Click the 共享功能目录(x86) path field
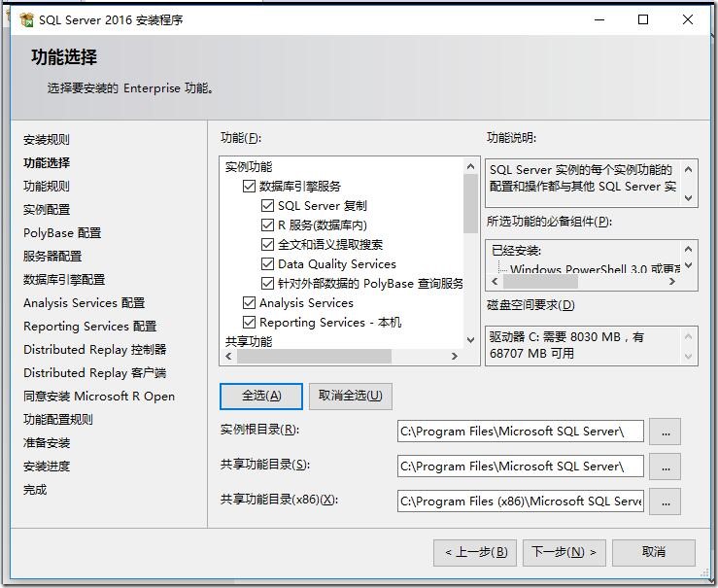The width and height of the screenshot is (718, 588). (x=521, y=501)
